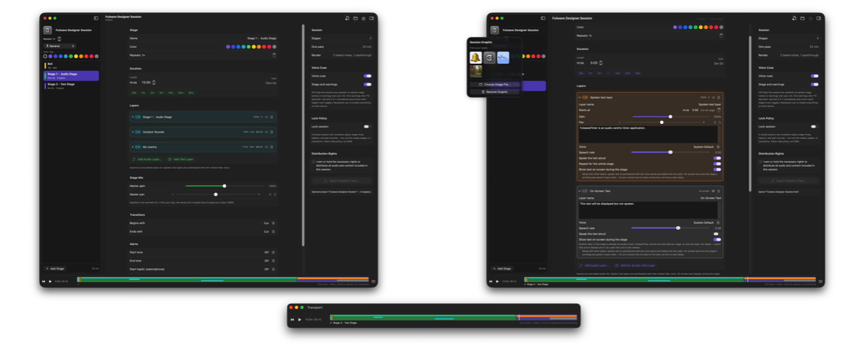
Task: Pick 5m duration preset in left window
Action: (162, 93)
